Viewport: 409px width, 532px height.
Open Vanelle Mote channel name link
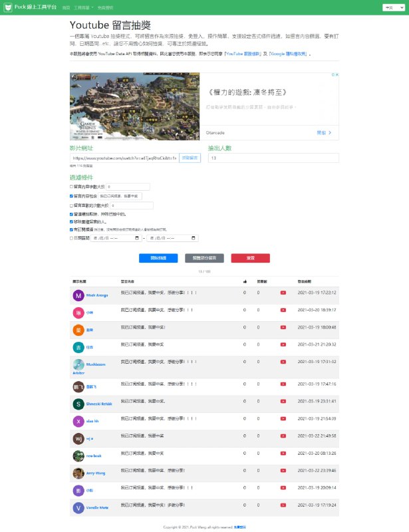point(97,508)
